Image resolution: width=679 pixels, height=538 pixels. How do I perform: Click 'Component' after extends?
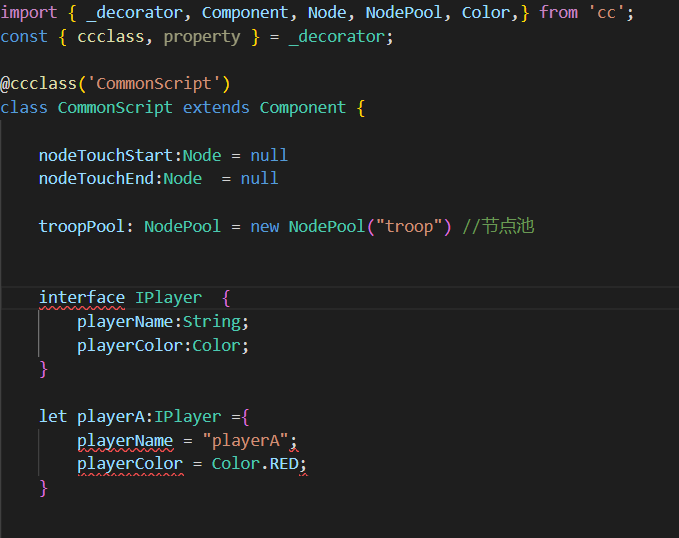coord(303,107)
